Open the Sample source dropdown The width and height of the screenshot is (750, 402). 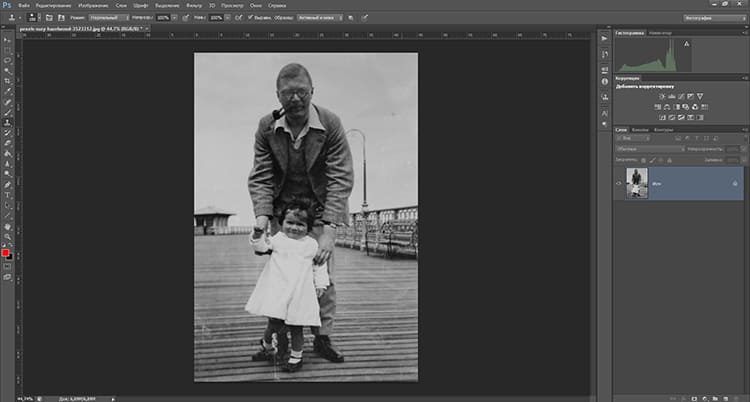click(x=320, y=18)
